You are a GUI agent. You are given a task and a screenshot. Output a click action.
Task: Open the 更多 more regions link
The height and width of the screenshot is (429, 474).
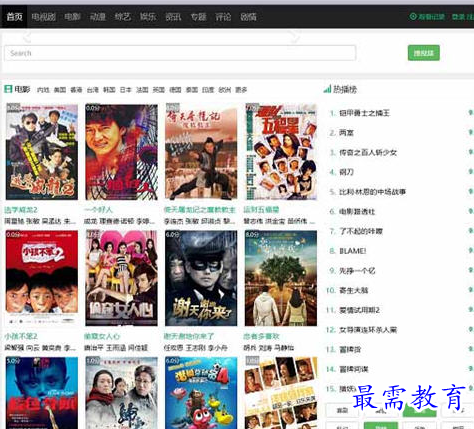click(241, 90)
